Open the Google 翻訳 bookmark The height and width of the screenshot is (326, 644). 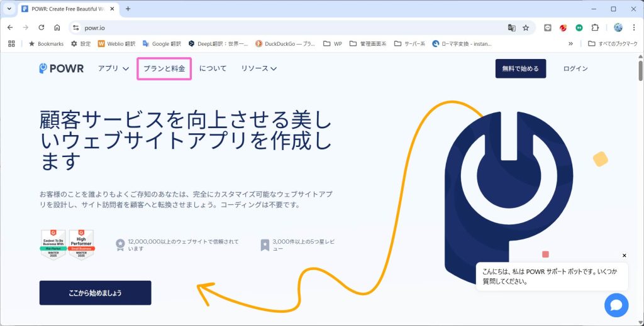click(162, 43)
